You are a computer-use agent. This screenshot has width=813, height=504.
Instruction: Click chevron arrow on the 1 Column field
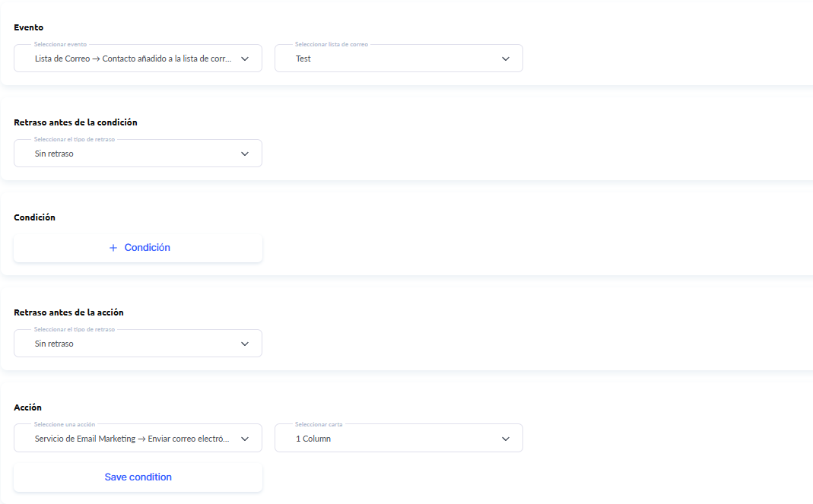(506, 439)
